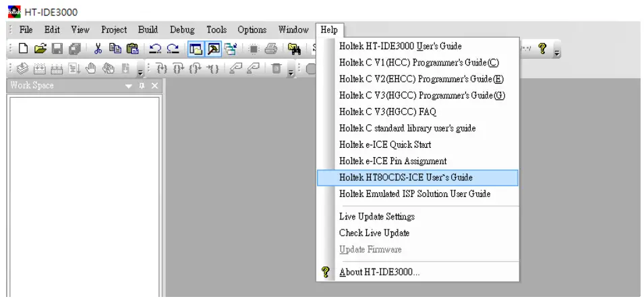This screenshot has height=301, width=644.
Task: Expand the debug step toolbar overflow arrow
Action: tap(291, 72)
